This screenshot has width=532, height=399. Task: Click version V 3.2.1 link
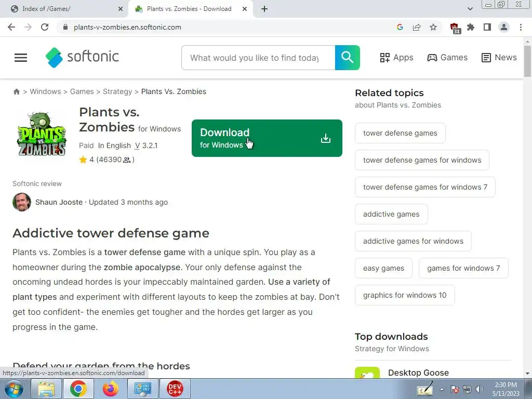tap(146, 145)
